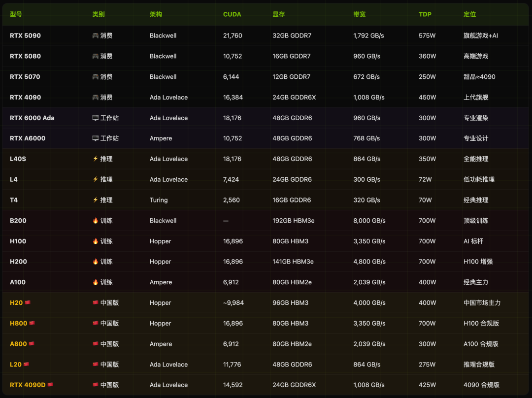Click the flame icon in H200 row
This screenshot has width=532, height=398.
96,262
